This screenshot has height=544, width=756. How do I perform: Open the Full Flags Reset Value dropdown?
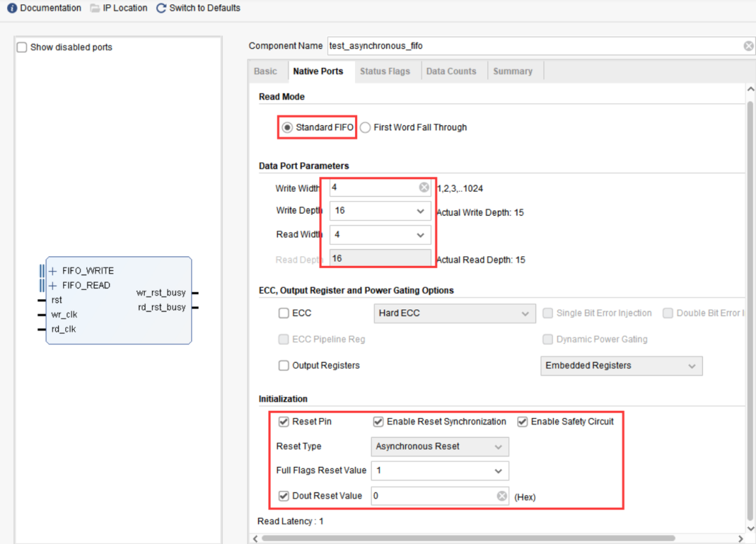click(498, 470)
